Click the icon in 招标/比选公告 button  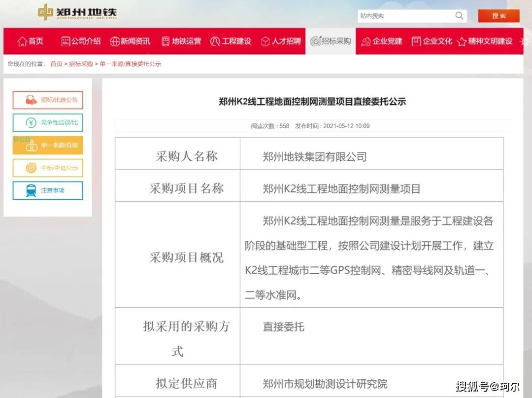pos(31,100)
